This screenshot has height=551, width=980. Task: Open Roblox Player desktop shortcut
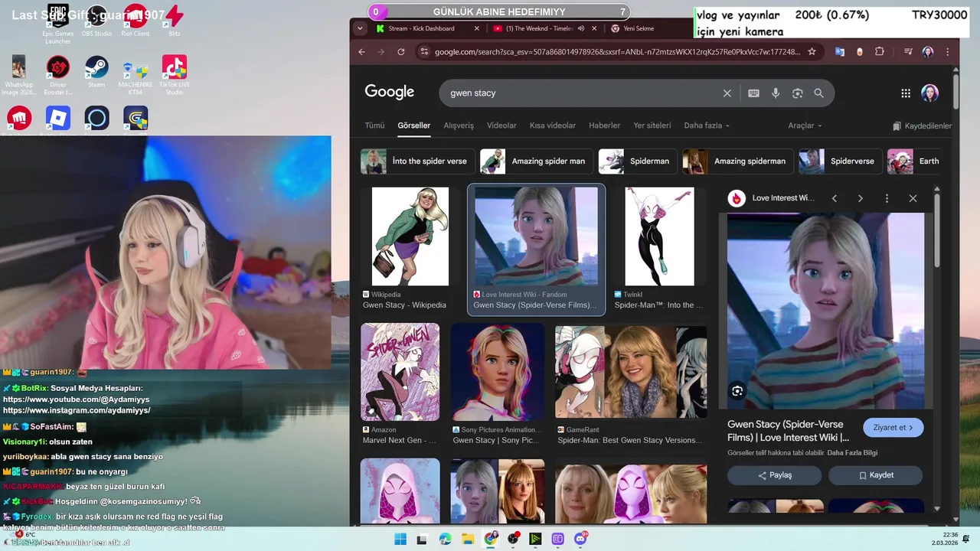tap(58, 119)
